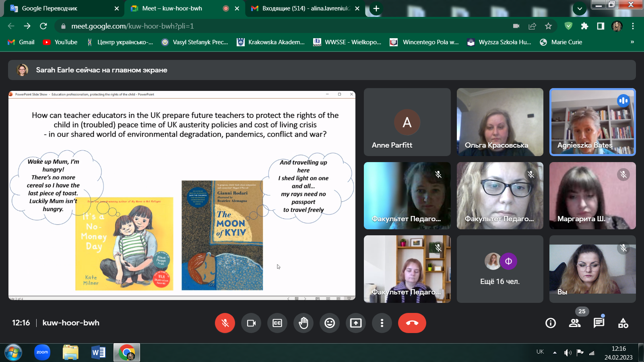The image size is (644, 362).
Task: Open the Action Center flag icon
Action: [580, 352]
